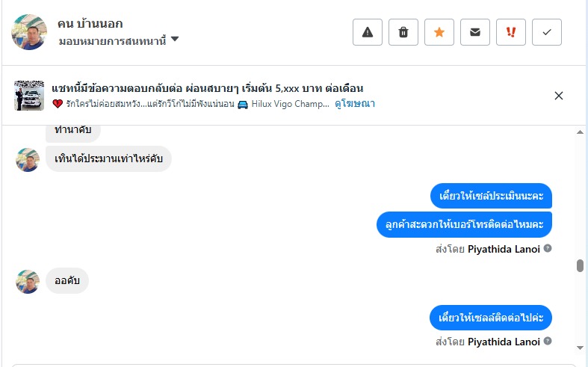The image size is (588, 367).
Task: Click sender avatar beside ออคับ message
Action: coord(28,282)
